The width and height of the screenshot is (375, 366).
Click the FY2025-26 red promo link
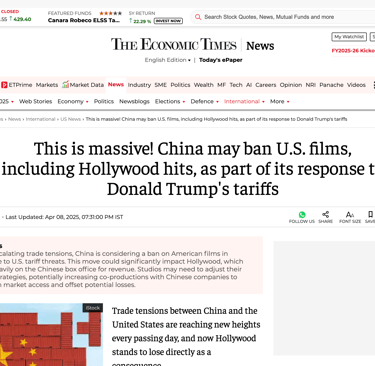click(x=353, y=51)
